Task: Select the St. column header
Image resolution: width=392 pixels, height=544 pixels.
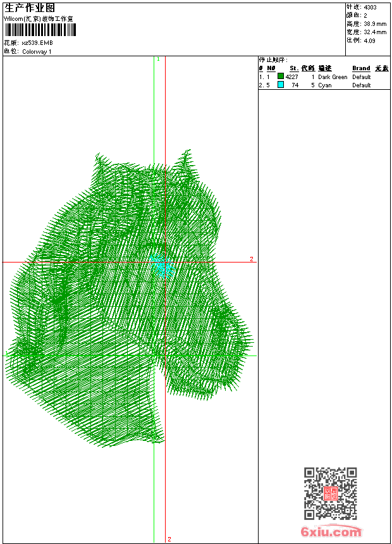Action: [x=293, y=68]
